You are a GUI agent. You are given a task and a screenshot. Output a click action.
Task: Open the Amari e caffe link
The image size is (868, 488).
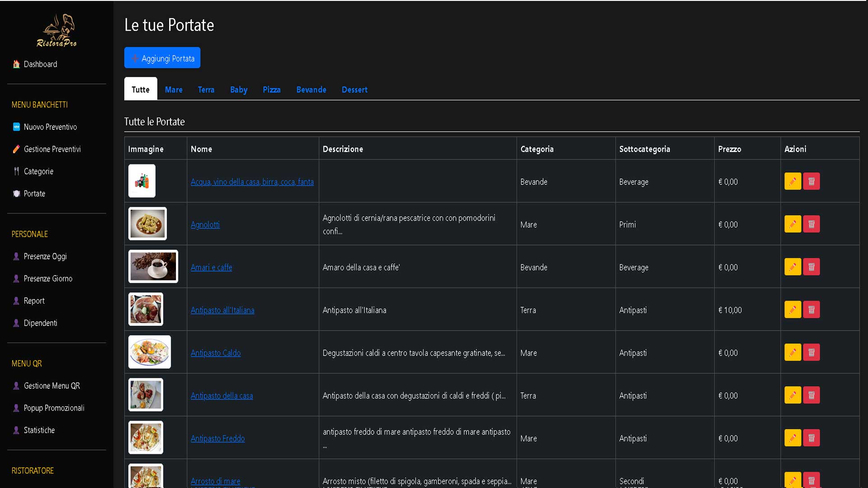point(212,267)
